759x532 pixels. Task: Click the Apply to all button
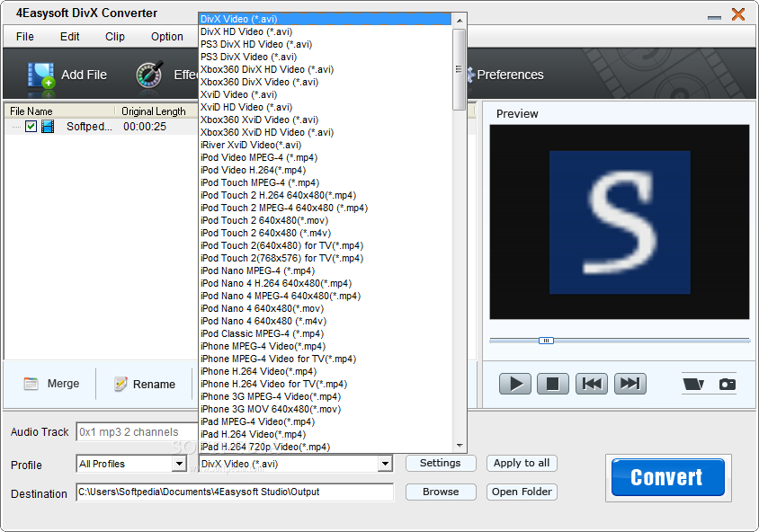tap(522, 464)
